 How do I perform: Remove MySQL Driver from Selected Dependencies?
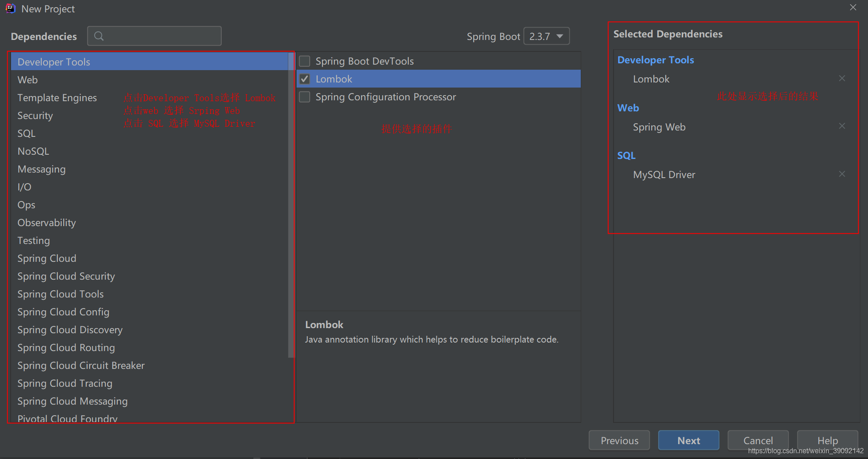pyautogui.click(x=842, y=173)
